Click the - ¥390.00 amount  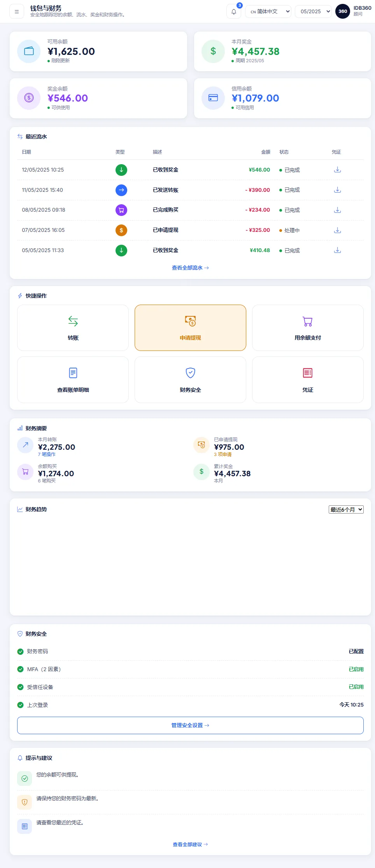(x=258, y=190)
